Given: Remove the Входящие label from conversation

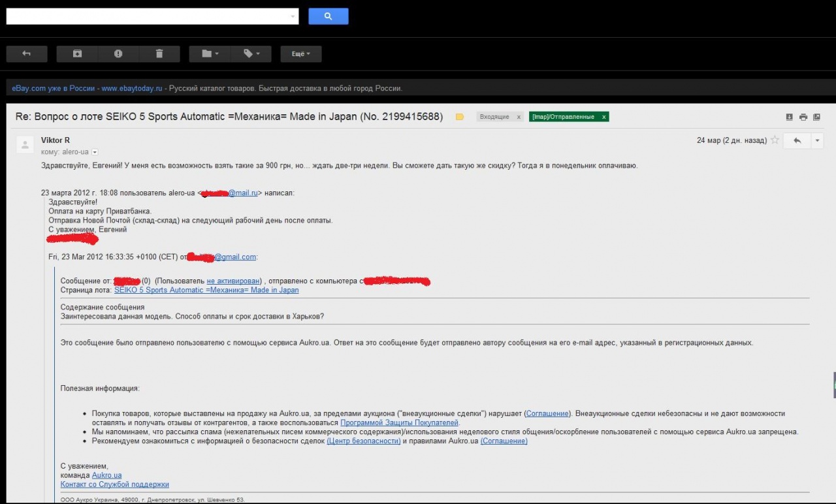Looking at the screenshot, I should pyautogui.click(x=519, y=117).
